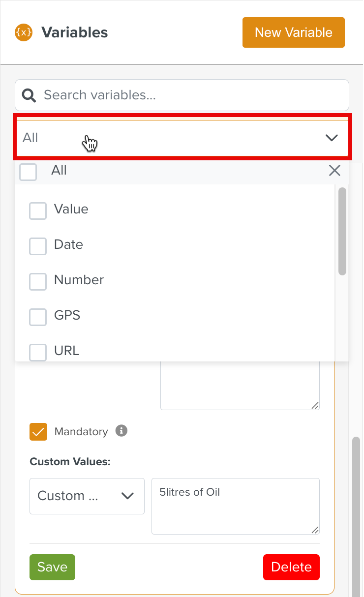Check the Date filter option

click(x=38, y=246)
